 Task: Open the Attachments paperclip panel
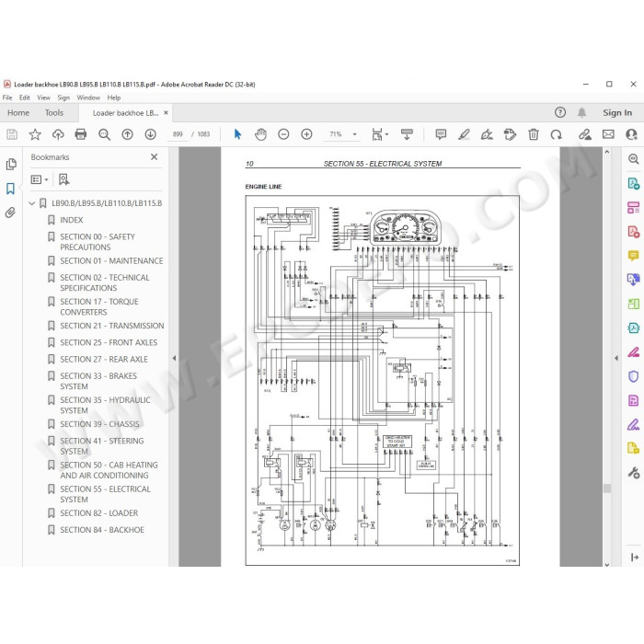click(11, 213)
